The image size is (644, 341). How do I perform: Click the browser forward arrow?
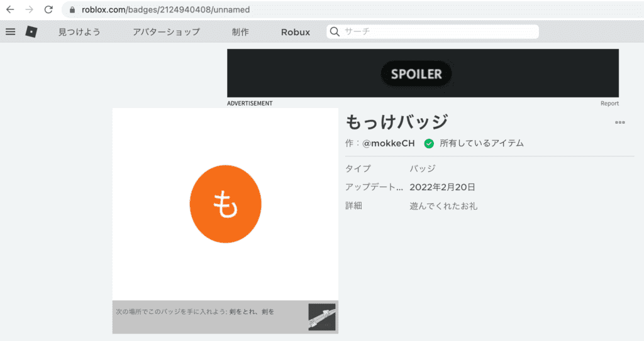[x=29, y=10]
